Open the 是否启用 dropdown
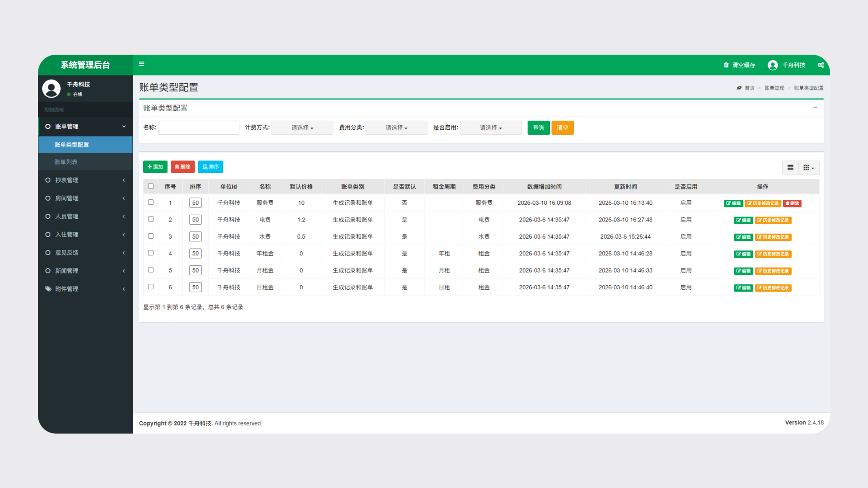Screen dimensions: 868x488 491,128
